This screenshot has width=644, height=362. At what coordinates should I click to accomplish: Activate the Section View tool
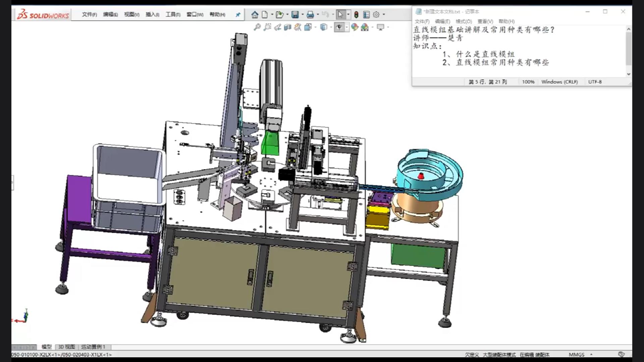[x=287, y=27]
